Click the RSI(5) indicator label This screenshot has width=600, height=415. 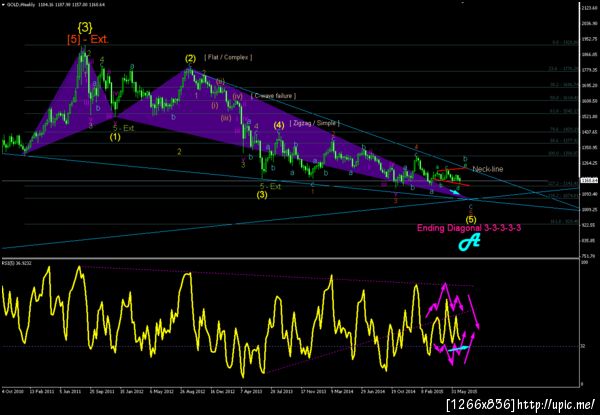[14, 263]
